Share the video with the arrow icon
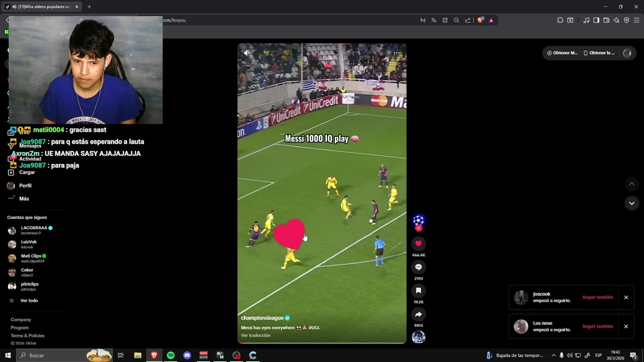This screenshot has height=362, width=644. point(418,314)
